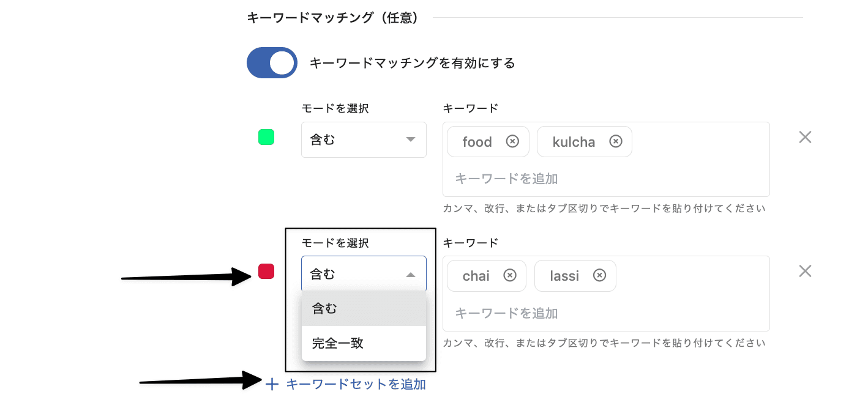Delete the first keyword set row
The height and width of the screenshot is (411, 868).
tap(805, 138)
